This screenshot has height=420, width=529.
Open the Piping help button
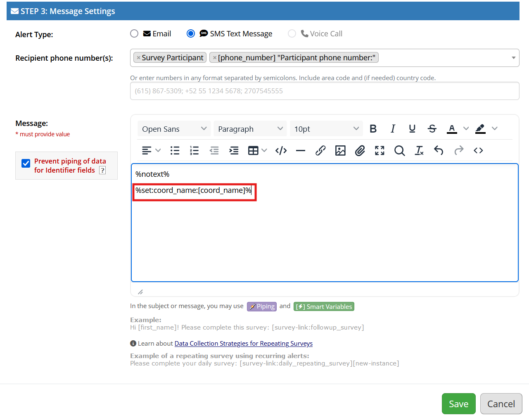coord(262,306)
